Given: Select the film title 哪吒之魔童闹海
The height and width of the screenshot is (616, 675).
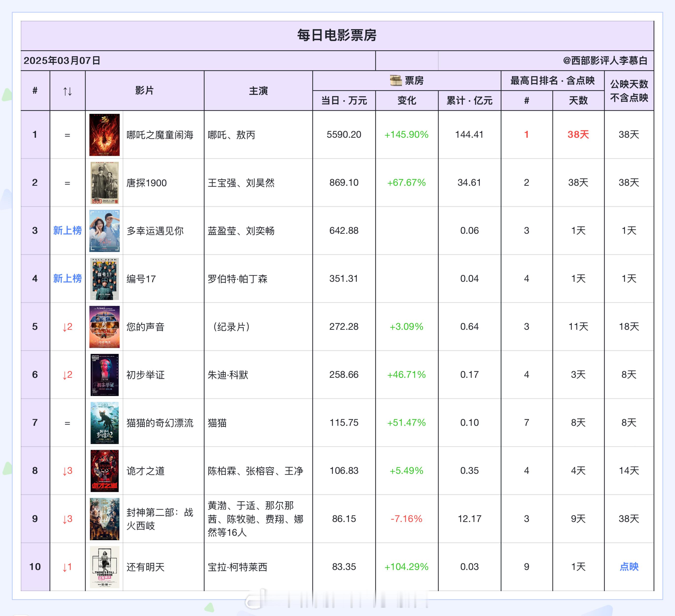Looking at the screenshot, I should pyautogui.click(x=160, y=135).
